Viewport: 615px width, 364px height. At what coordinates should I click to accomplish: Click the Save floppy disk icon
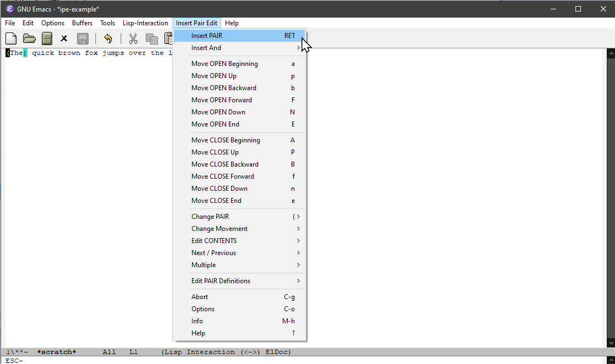tap(83, 38)
